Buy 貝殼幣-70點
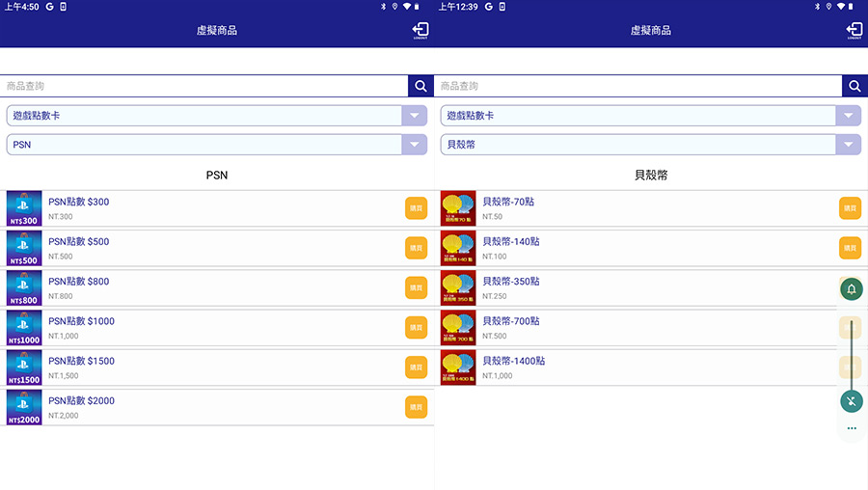The height and width of the screenshot is (490, 868). point(850,208)
